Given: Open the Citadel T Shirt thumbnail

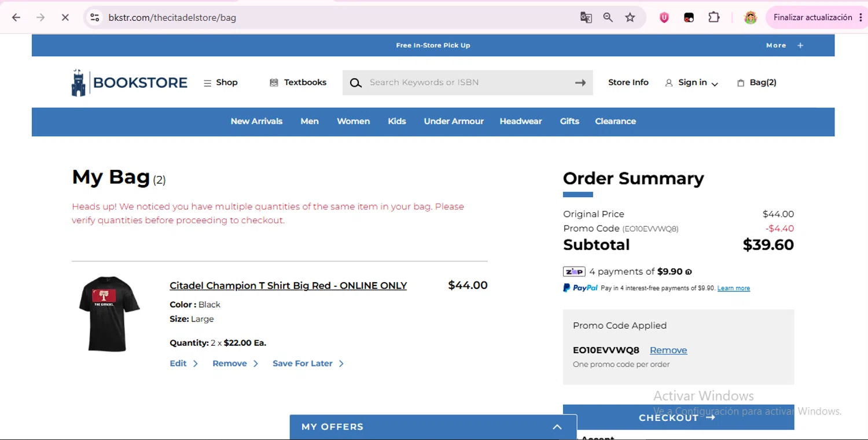Looking at the screenshot, I should click(109, 314).
